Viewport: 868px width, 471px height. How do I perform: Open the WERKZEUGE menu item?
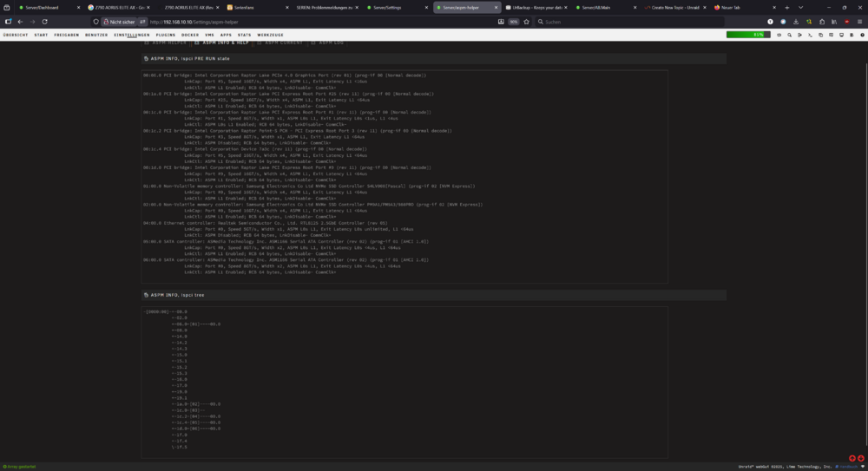click(x=270, y=35)
